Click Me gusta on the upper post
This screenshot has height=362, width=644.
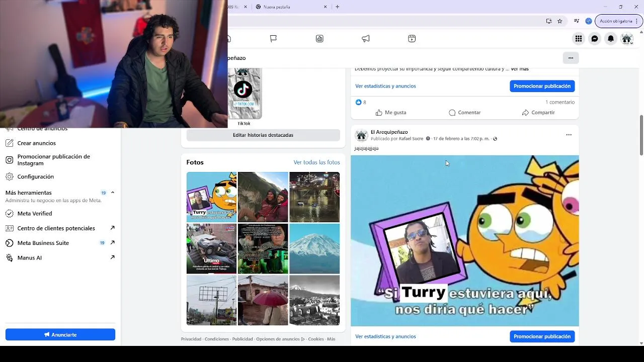tap(391, 113)
